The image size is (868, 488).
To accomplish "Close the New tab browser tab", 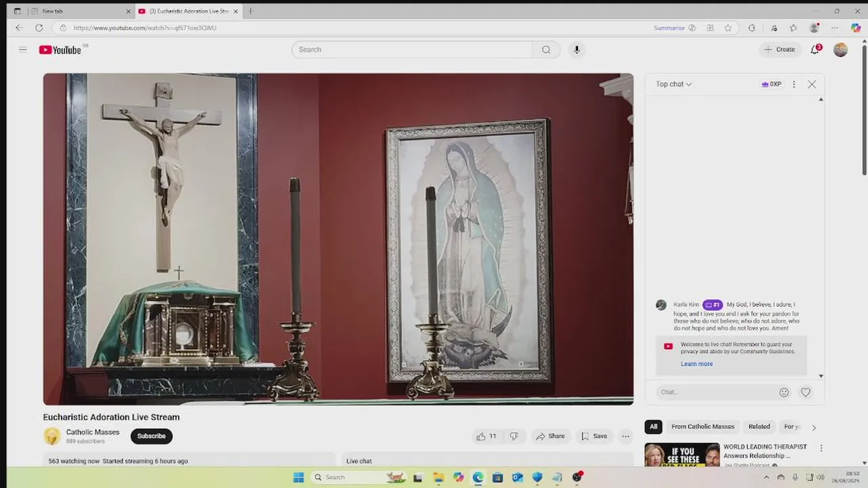I will point(128,12).
